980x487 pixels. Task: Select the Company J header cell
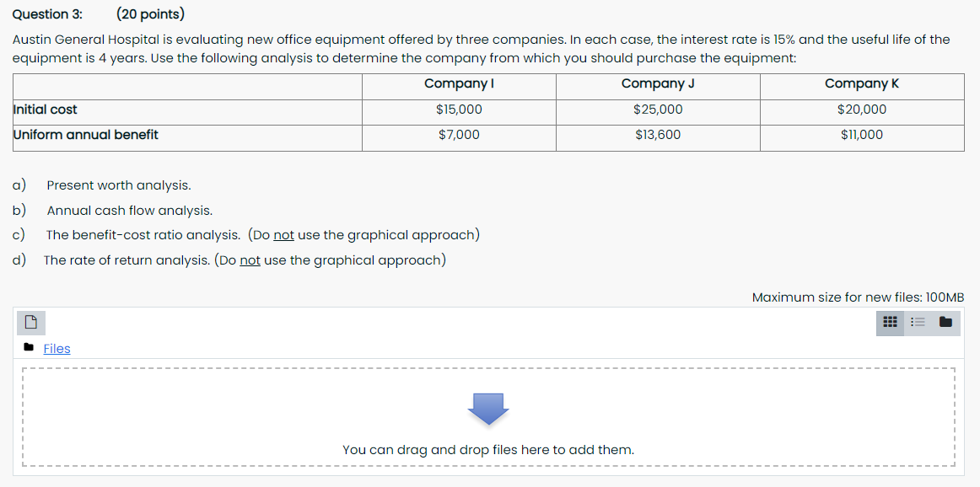pos(657,83)
